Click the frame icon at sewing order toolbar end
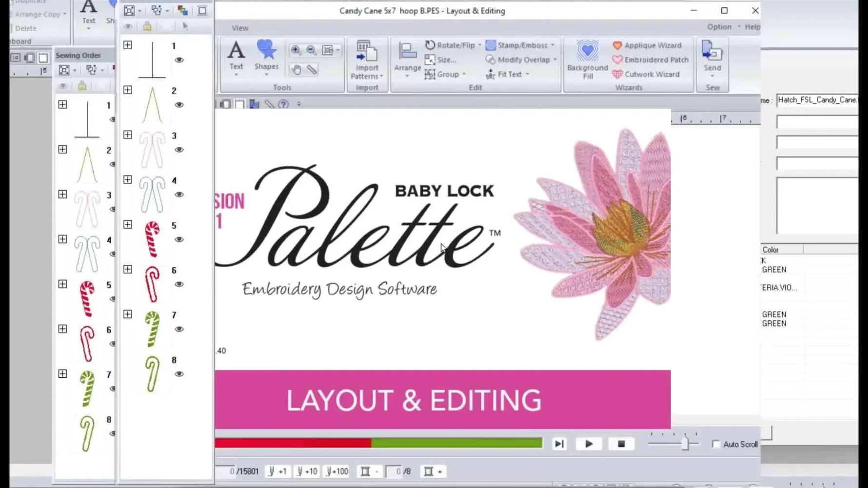The height and width of the screenshot is (488, 868). coord(202,11)
